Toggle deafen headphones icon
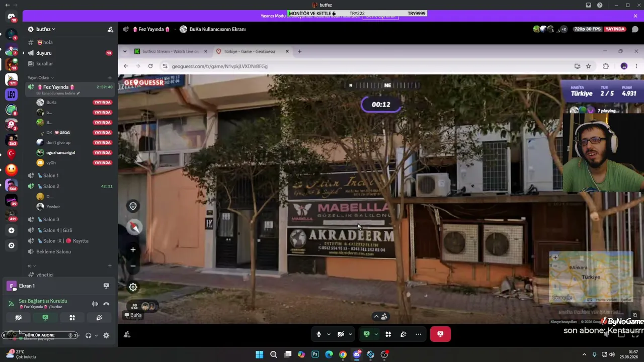Image resolution: width=644 pixels, height=362 pixels. coord(88,335)
